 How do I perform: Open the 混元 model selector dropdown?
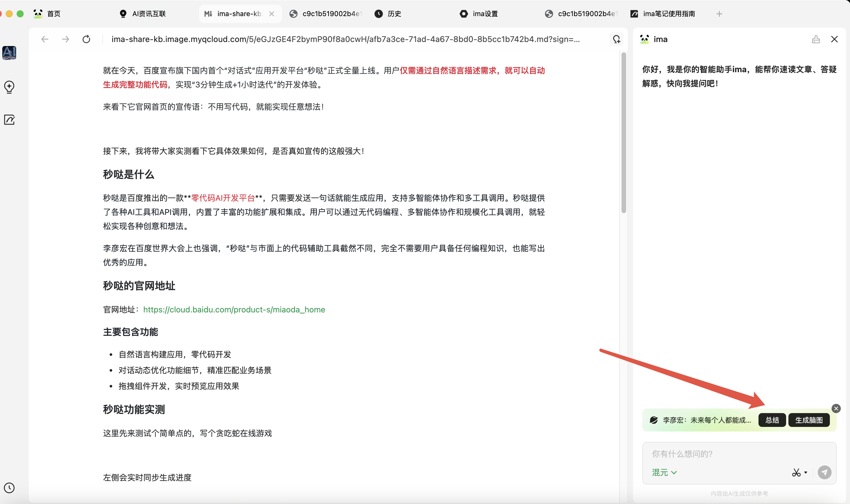pyautogui.click(x=664, y=472)
